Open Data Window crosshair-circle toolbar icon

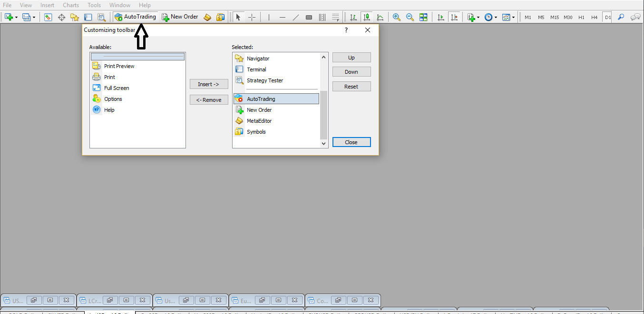61,17
